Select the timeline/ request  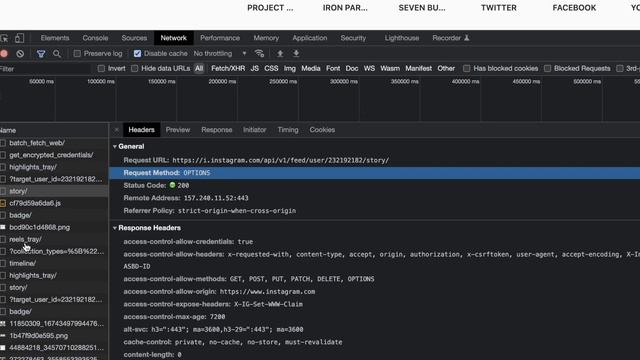[54, 263]
